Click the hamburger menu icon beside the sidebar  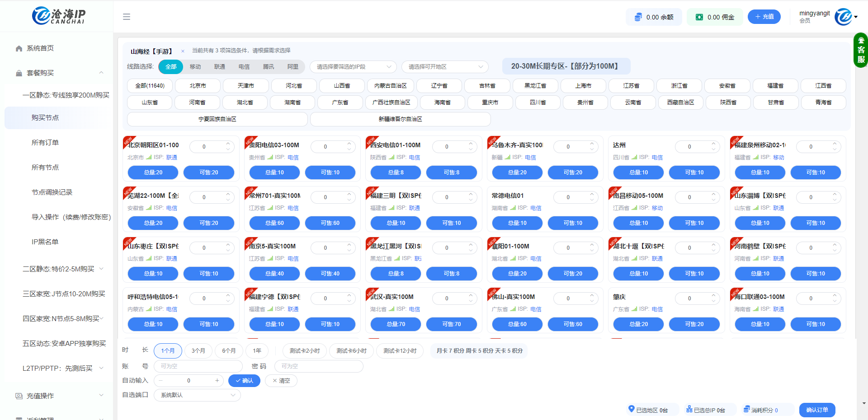click(127, 17)
